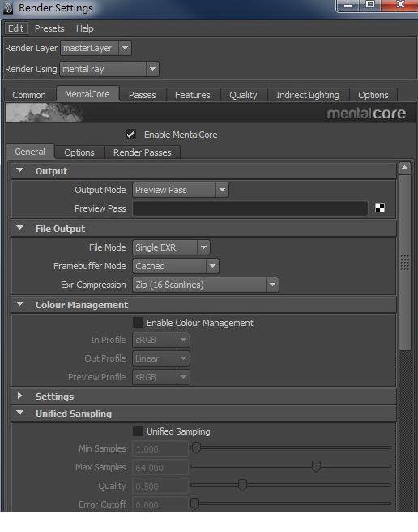
Task: Click the Maya icon in title bar
Action: [x=8, y=8]
